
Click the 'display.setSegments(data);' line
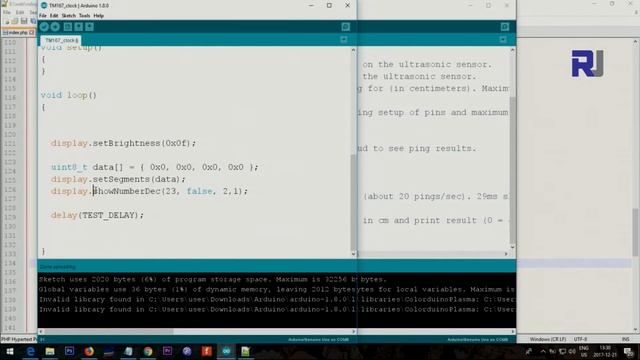tap(118, 179)
